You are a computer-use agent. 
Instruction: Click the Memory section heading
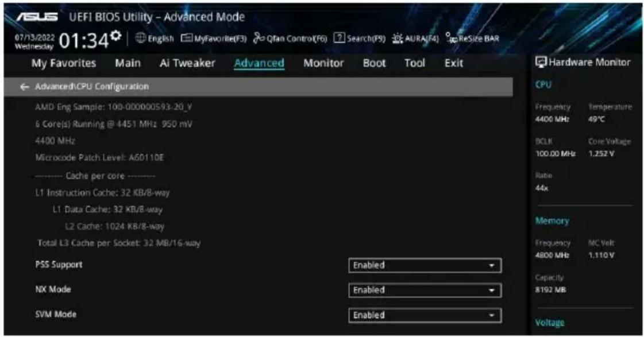coord(552,221)
